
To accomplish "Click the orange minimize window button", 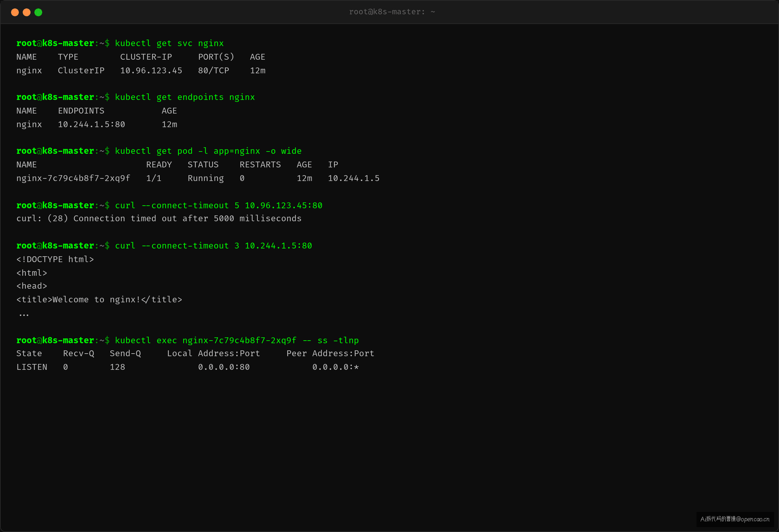I will [x=27, y=12].
